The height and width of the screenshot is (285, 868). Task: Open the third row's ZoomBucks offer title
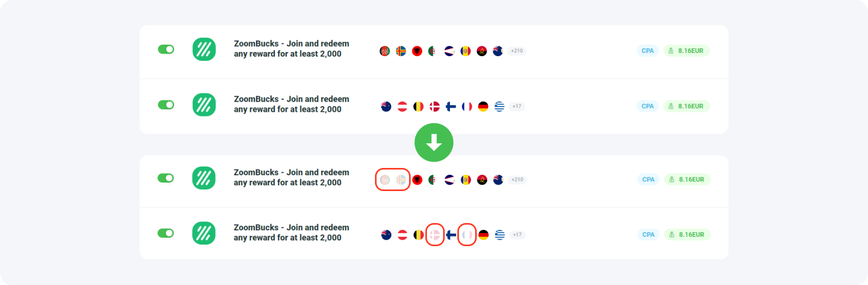click(x=291, y=177)
